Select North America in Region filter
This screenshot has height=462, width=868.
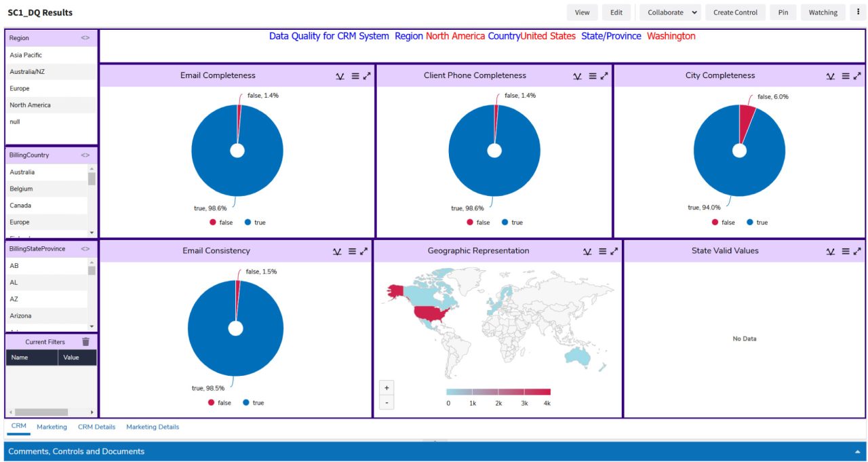pos(52,105)
